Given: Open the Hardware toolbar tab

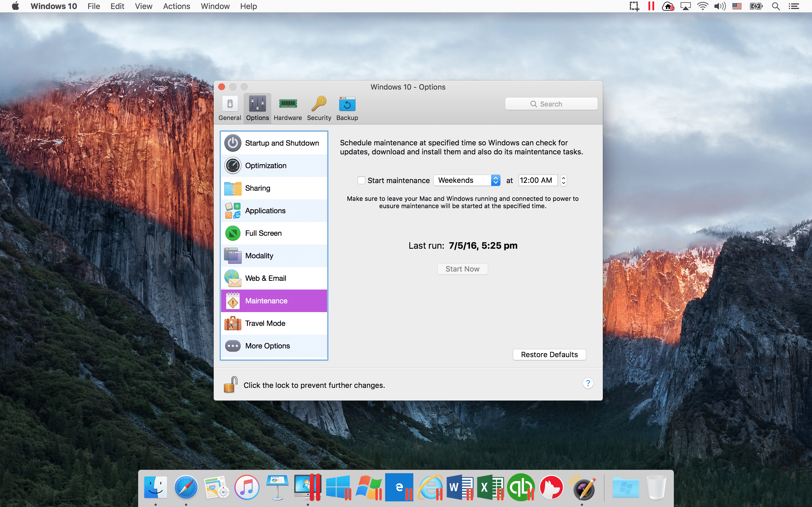Looking at the screenshot, I should [288, 108].
